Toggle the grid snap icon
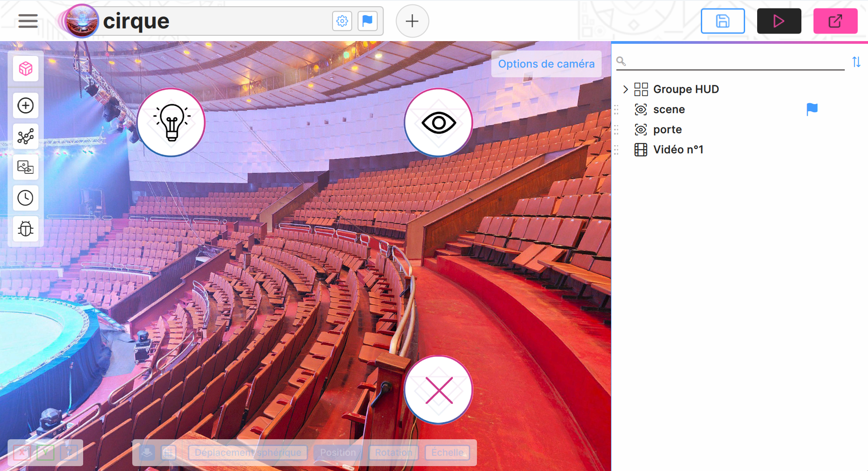 pyautogui.click(x=168, y=453)
